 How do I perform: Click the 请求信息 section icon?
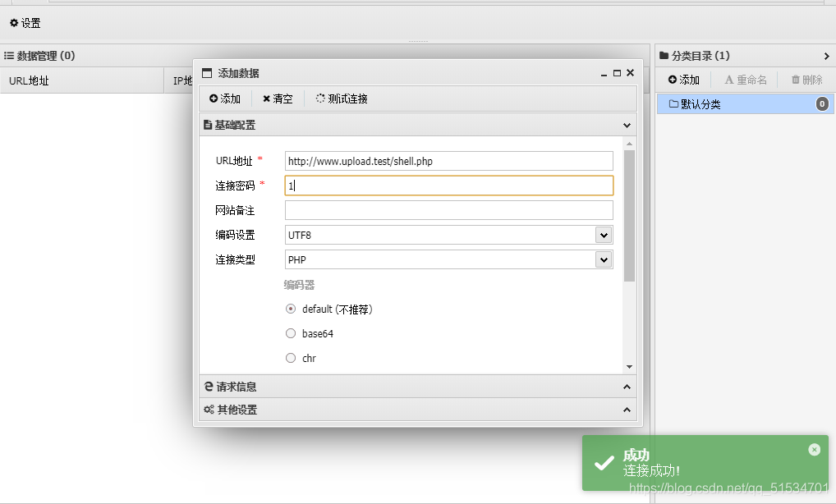(x=209, y=387)
